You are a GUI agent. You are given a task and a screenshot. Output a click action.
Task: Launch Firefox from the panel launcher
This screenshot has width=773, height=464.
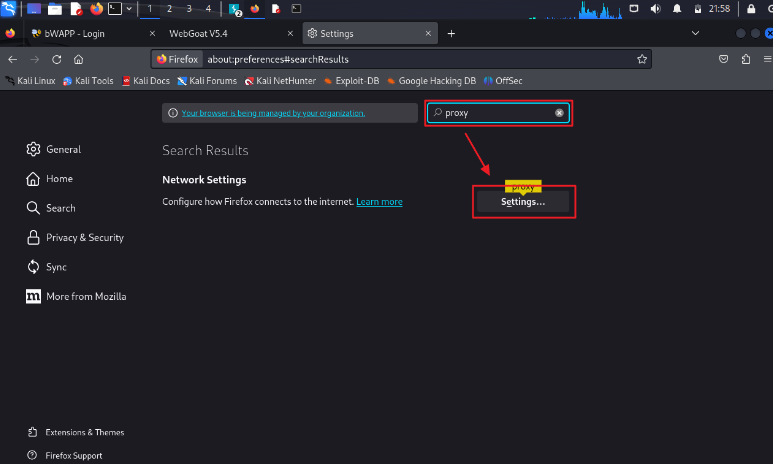pos(96,8)
